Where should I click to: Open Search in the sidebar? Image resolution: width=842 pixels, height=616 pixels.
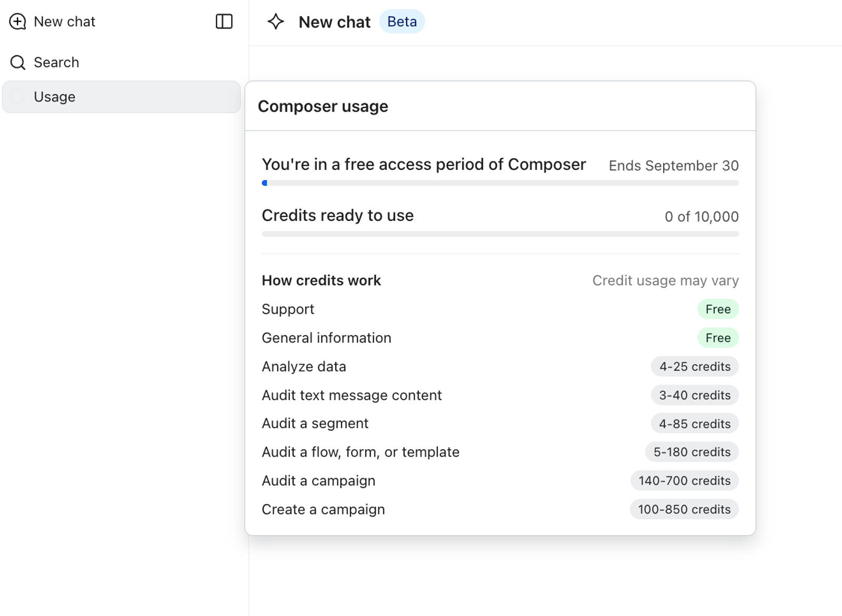(x=56, y=63)
